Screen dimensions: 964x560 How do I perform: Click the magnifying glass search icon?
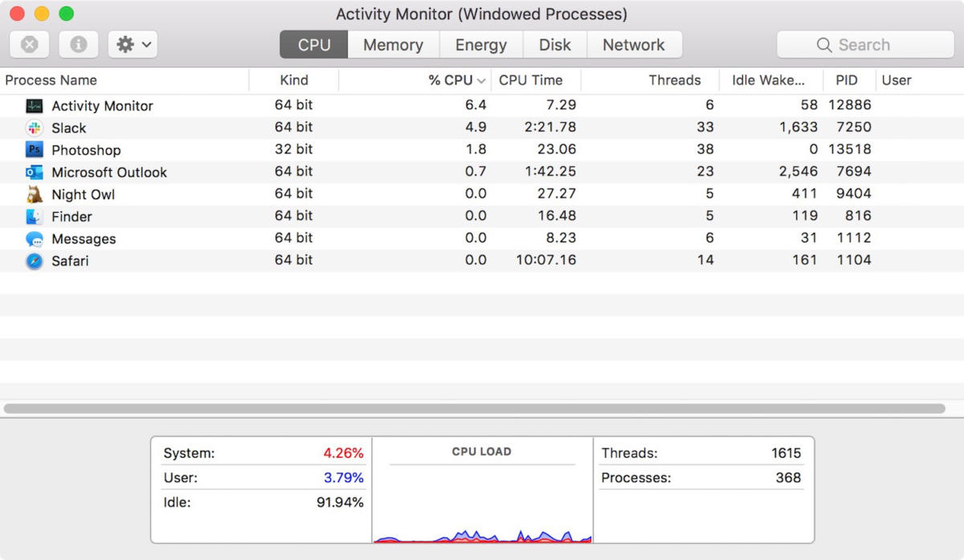pos(823,45)
